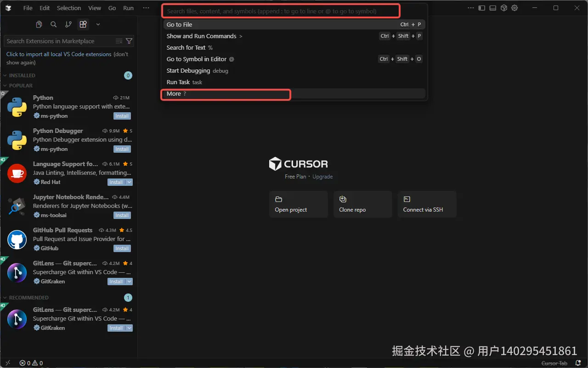Click the GitHub Pull Requests logo
Screen dimensions: 588x368
[x=17, y=239]
